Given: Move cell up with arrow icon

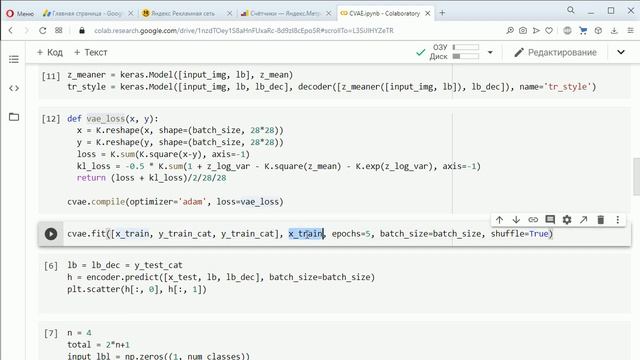Looking at the screenshot, I should 499,220.
